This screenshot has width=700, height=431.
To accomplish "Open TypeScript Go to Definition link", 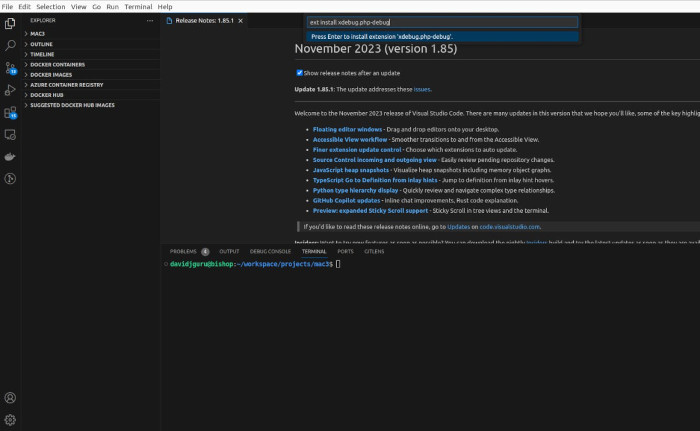I will point(375,180).
